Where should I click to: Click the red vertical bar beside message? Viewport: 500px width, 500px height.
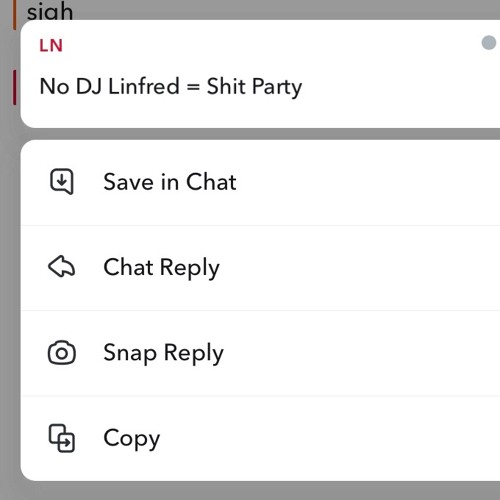tap(15, 87)
